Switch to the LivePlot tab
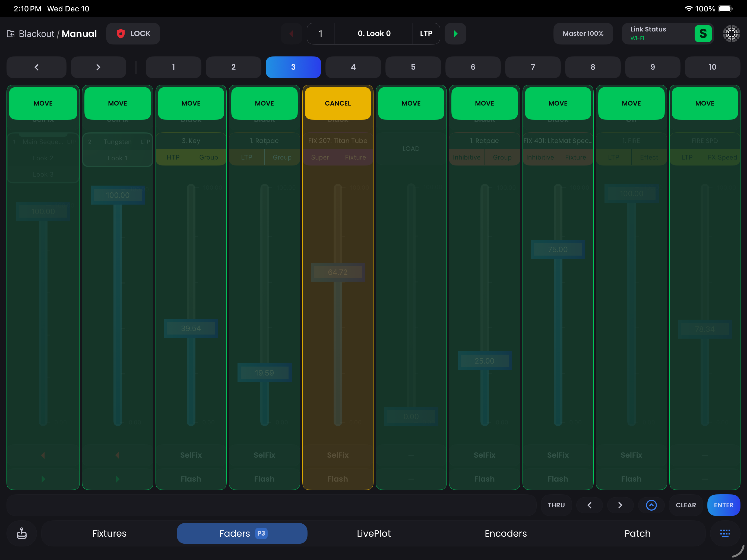The height and width of the screenshot is (560, 747). click(x=373, y=533)
